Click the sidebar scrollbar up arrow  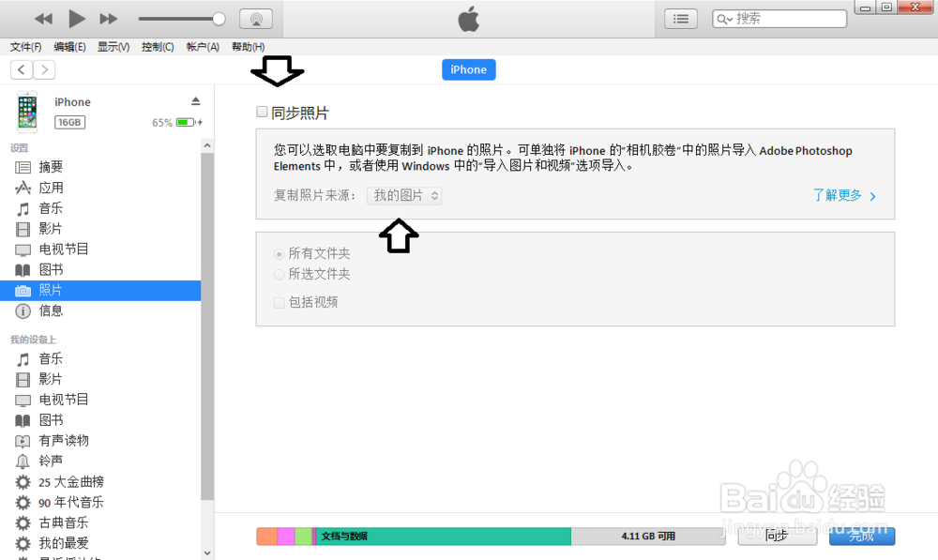click(x=207, y=145)
